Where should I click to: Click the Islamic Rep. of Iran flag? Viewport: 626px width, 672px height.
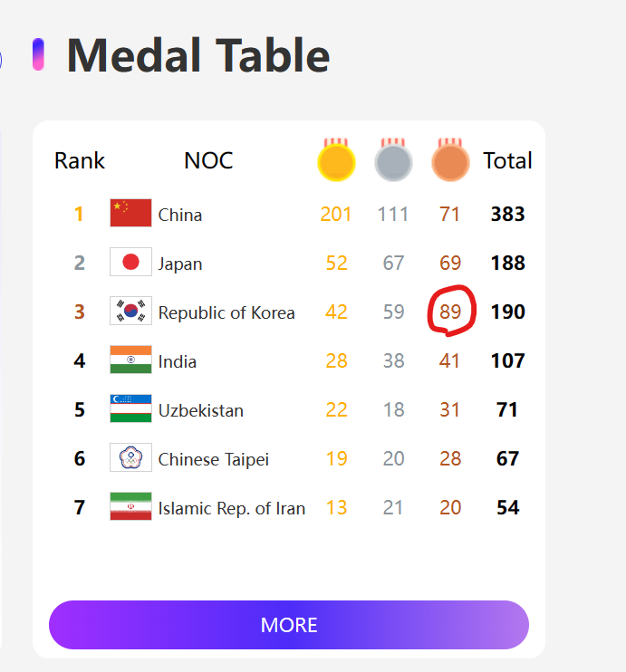pyautogui.click(x=130, y=507)
